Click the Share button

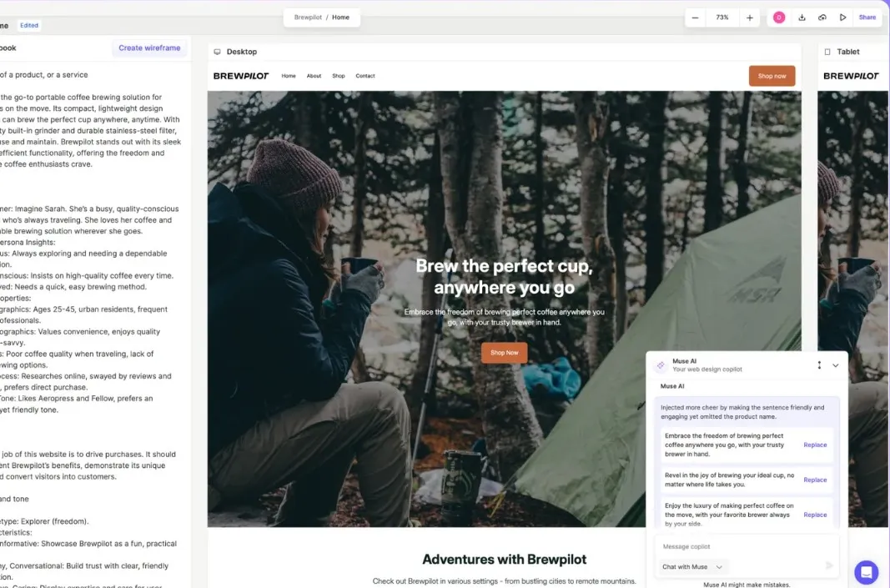click(x=867, y=18)
